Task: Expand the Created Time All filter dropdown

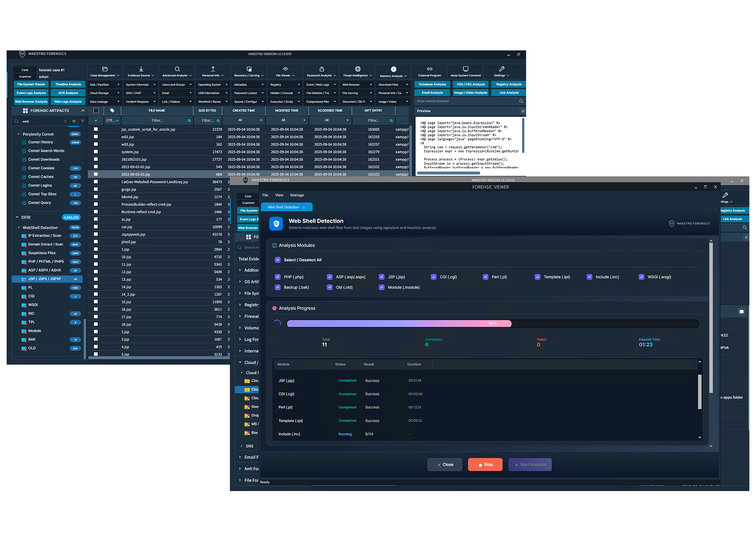Action: click(244, 120)
